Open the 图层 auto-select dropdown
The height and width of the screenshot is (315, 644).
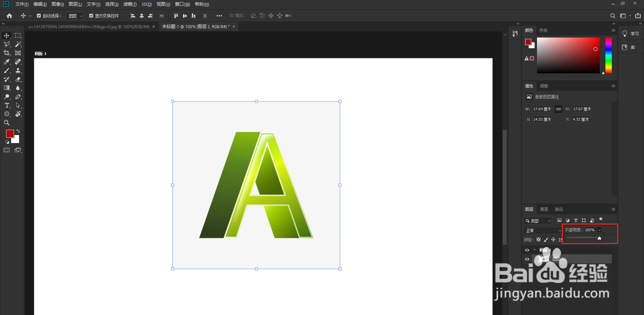tap(75, 16)
